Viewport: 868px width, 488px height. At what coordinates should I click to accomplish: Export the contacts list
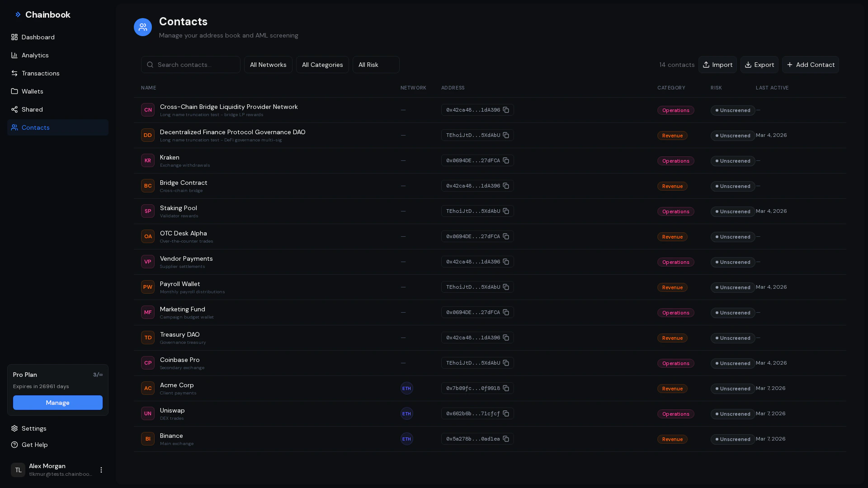point(759,65)
